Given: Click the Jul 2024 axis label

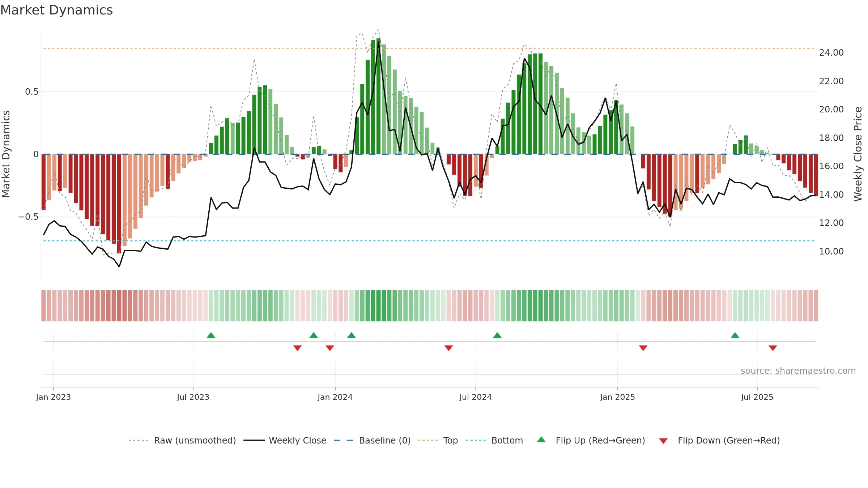Looking at the screenshot, I should click(476, 397).
